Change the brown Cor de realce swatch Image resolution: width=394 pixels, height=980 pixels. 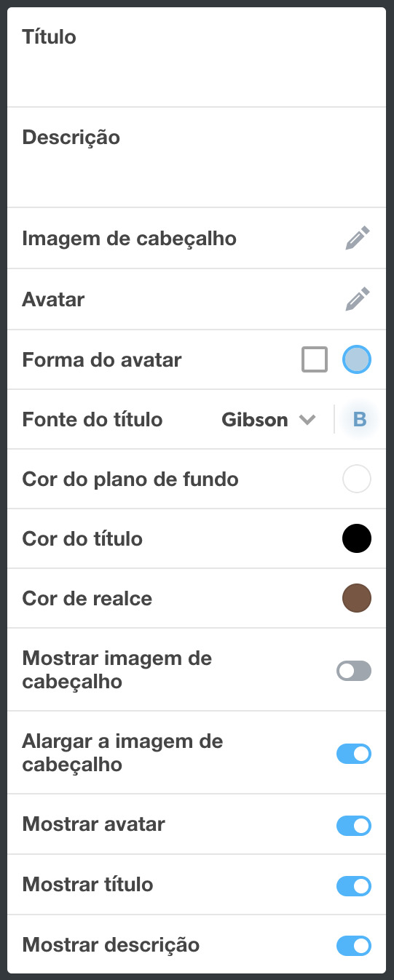click(x=357, y=599)
